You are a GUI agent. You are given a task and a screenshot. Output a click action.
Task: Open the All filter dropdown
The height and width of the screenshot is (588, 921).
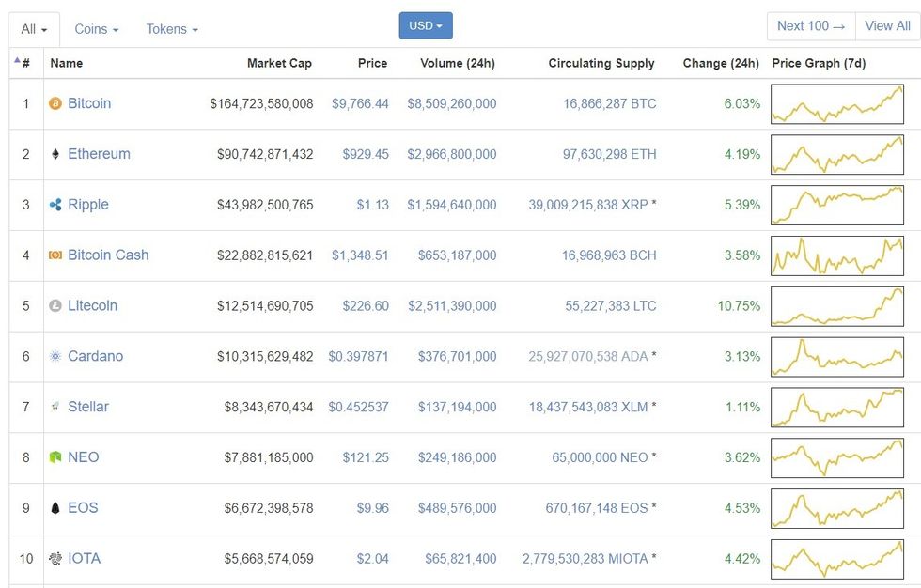coord(32,28)
